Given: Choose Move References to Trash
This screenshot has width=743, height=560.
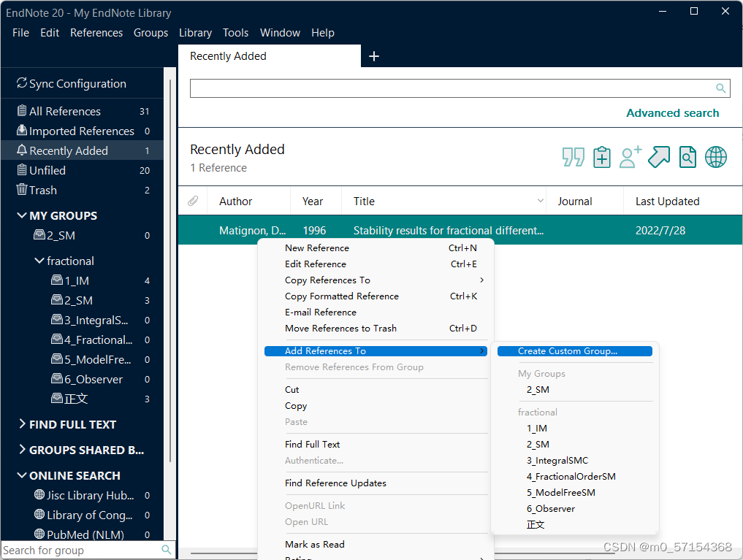Looking at the screenshot, I should pos(377,329).
